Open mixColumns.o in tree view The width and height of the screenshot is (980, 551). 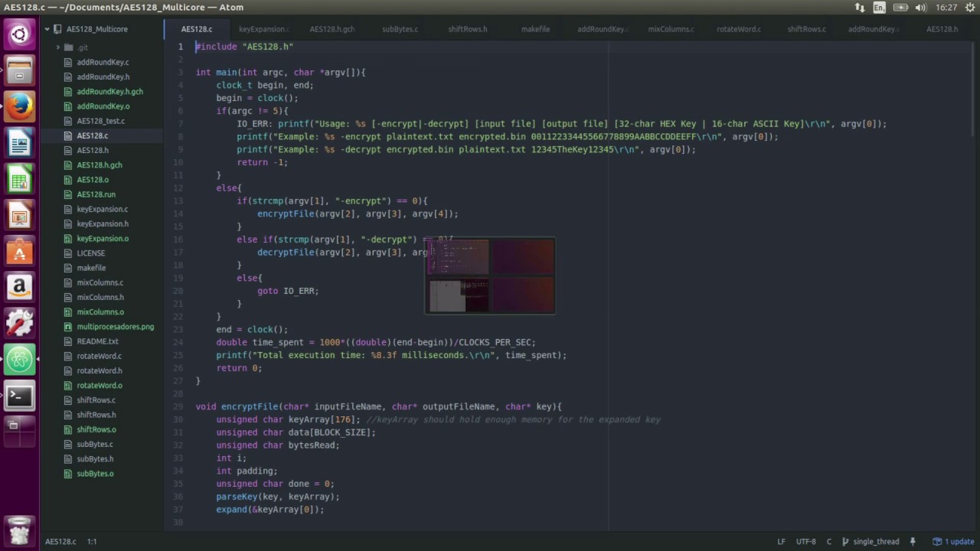100,312
